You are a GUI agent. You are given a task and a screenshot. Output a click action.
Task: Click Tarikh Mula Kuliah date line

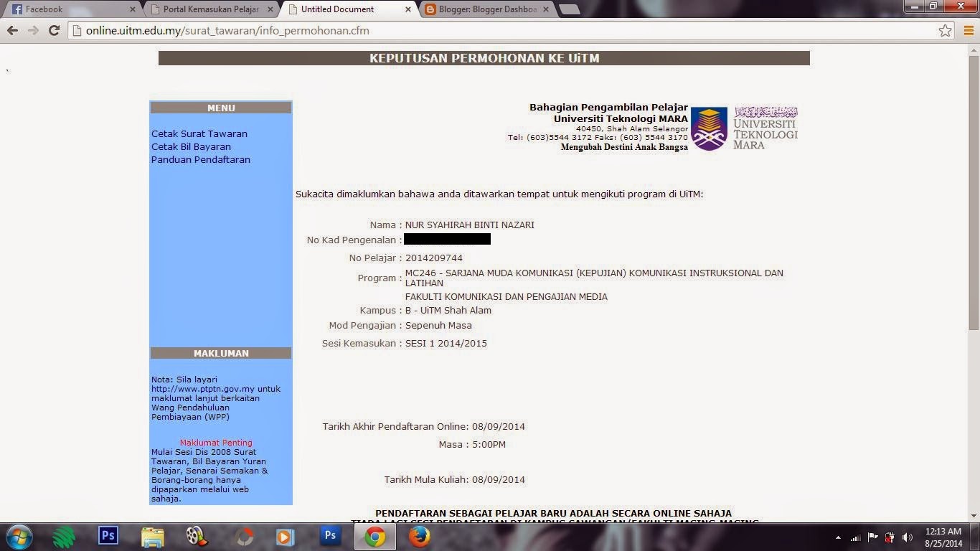[x=455, y=479]
